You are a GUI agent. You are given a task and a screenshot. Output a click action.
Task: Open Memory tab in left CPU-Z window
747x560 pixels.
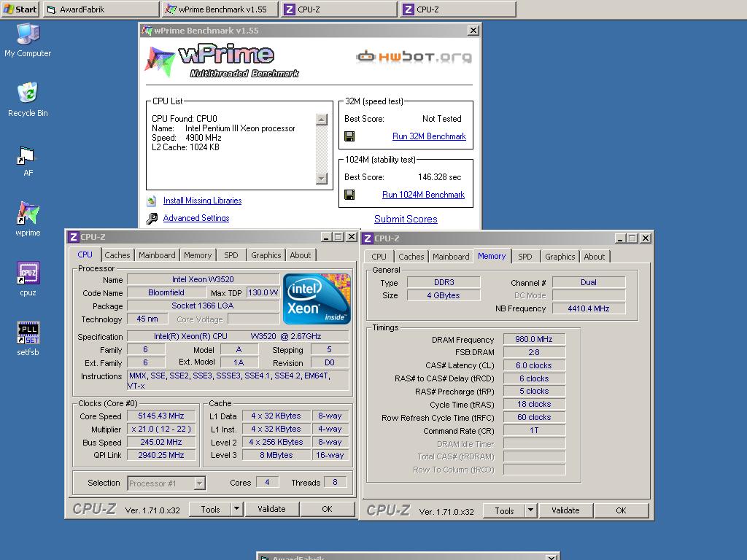(198, 255)
